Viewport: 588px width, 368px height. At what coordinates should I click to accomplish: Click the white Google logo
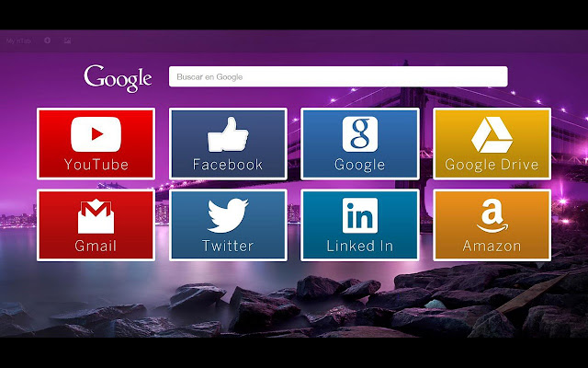(118, 78)
